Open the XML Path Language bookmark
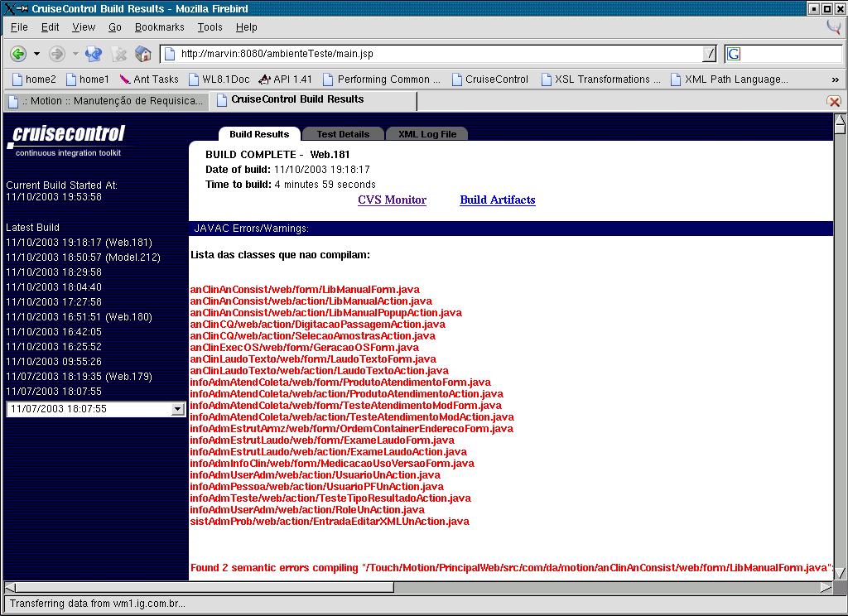This screenshot has height=616, width=848. pyautogui.click(x=730, y=79)
